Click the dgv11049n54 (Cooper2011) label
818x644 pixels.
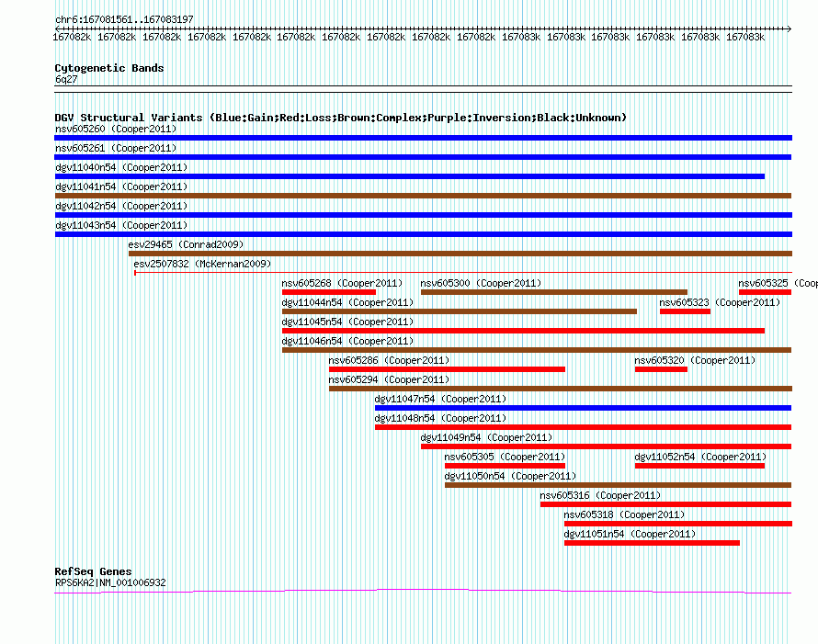click(487, 437)
